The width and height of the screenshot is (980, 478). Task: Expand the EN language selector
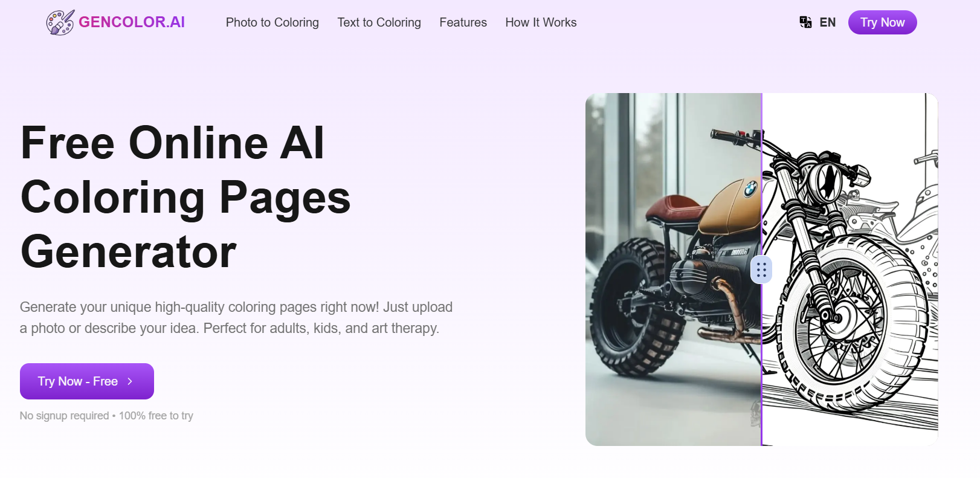pos(828,22)
